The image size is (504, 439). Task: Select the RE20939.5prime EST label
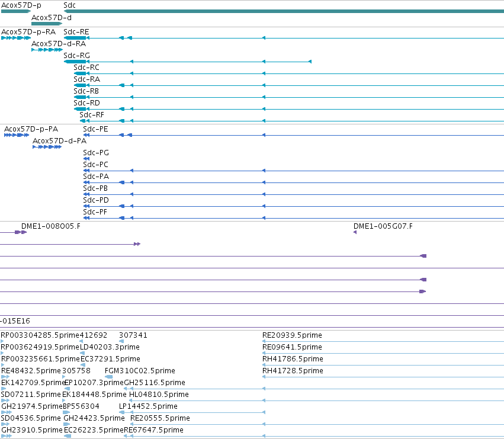(292, 335)
